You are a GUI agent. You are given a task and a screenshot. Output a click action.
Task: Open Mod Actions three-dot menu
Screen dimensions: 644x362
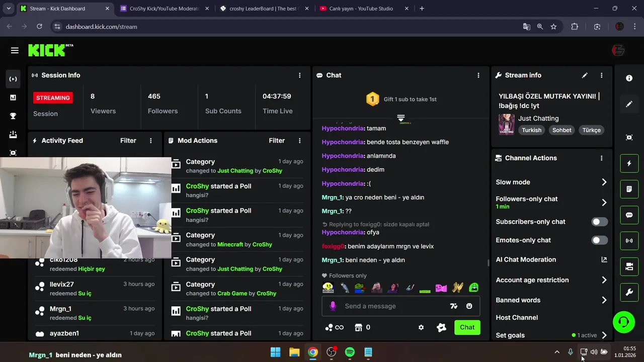tap(299, 141)
